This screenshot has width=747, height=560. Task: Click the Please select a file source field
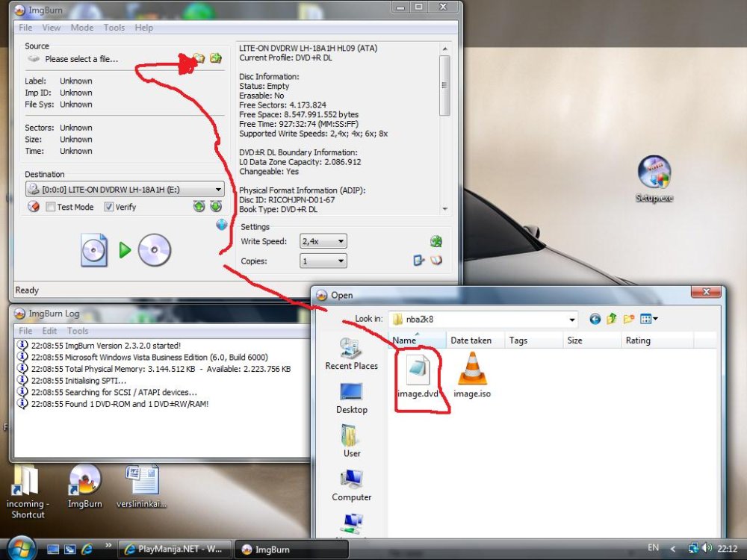coord(81,59)
